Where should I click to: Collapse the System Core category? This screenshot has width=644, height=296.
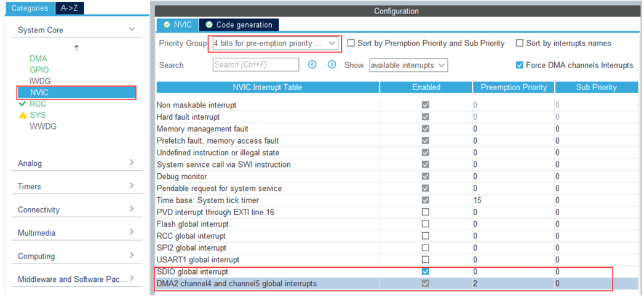coord(131,29)
